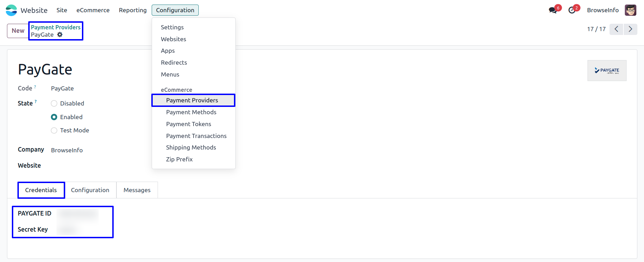This screenshot has width=644, height=262.
Task: Click the Odoo Website app logo
Action: [11, 10]
